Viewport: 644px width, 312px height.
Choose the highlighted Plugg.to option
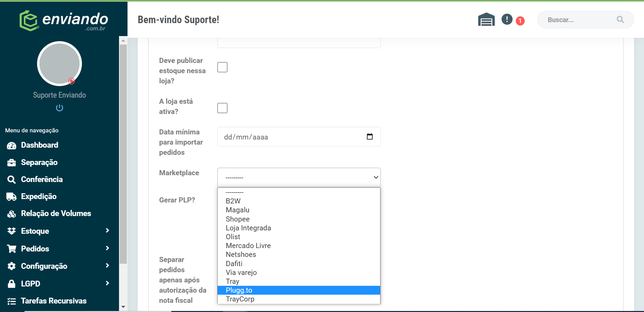(x=299, y=290)
